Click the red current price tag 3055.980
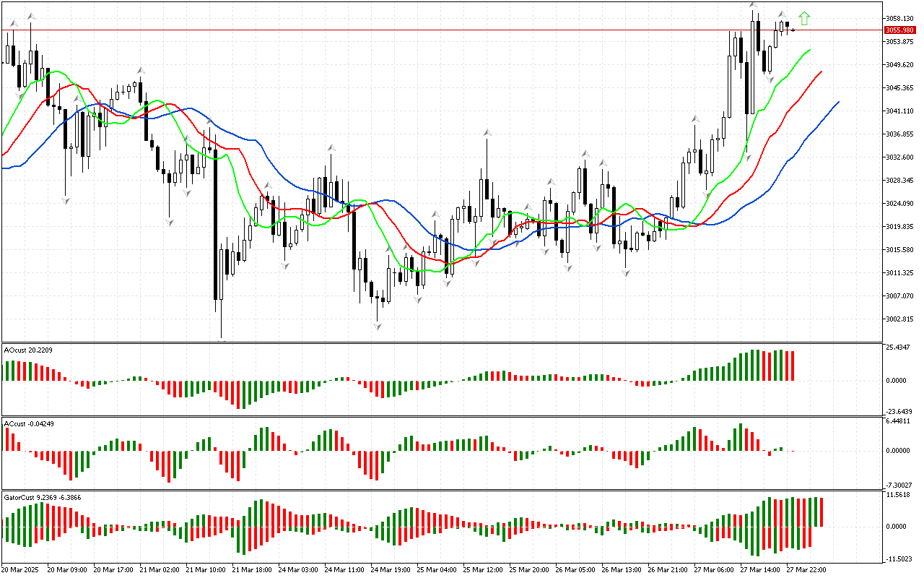The width and height of the screenshot is (924, 578). point(899,30)
